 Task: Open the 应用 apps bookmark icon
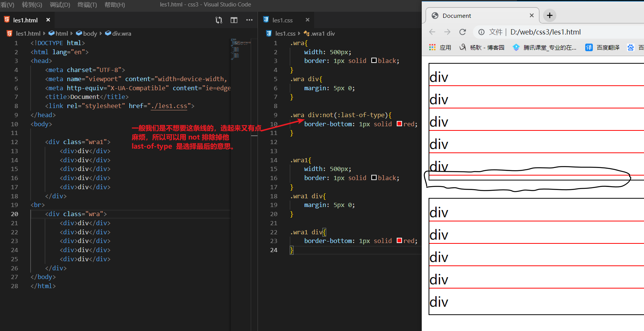pyautogui.click(x=432, y=47)
